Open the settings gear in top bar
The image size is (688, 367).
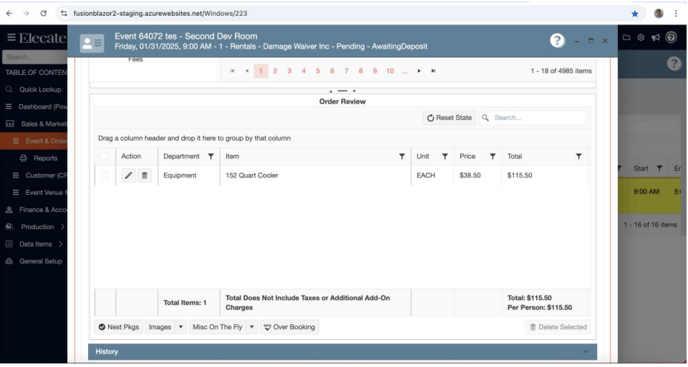click(641, 38)
